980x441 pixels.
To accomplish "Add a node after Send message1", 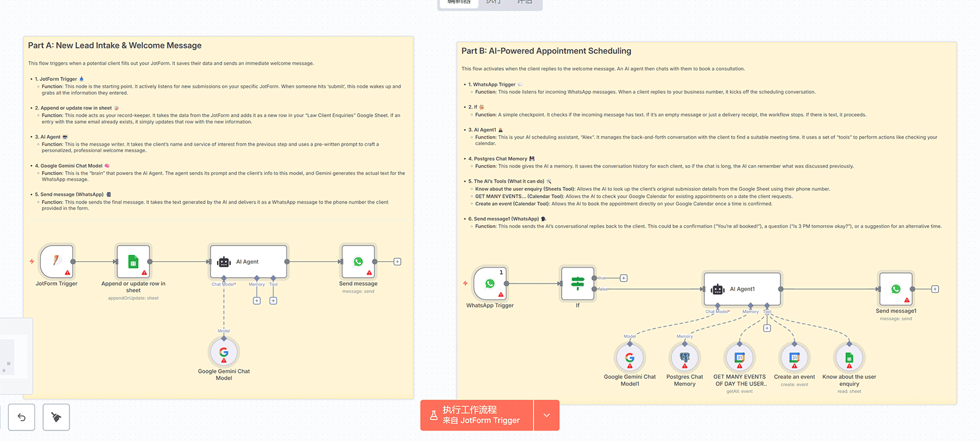I will pos(935,289).
